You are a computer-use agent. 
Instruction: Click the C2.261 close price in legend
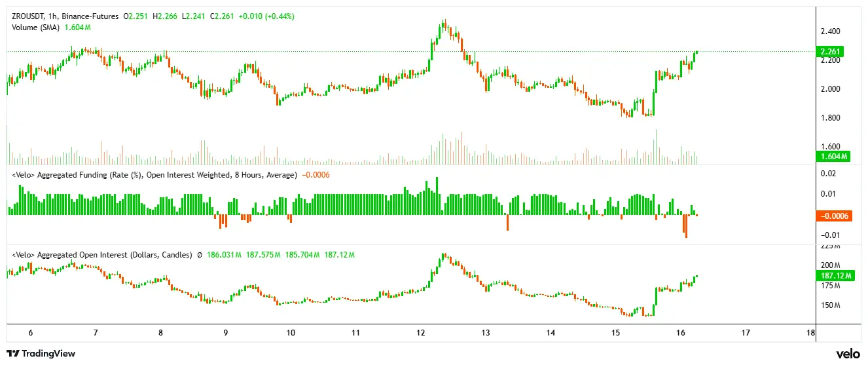click(221, 16)
